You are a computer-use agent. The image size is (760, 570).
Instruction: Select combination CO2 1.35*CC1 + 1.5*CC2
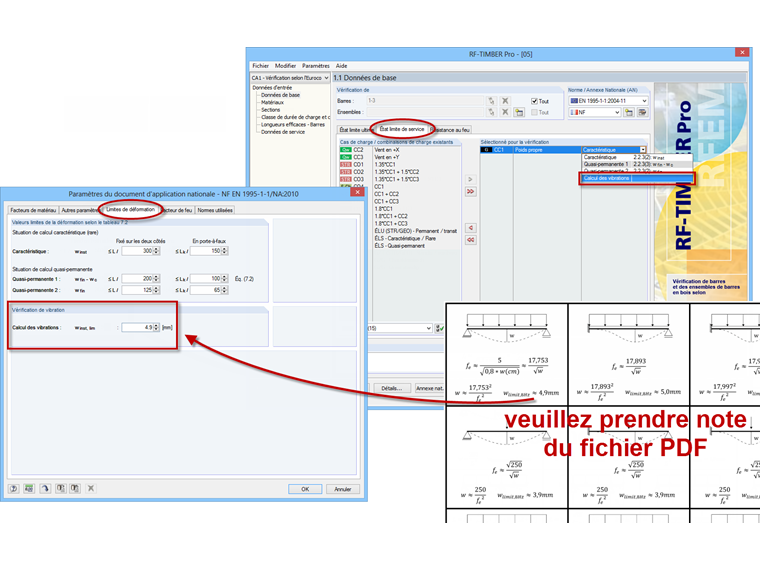pyautogui.click(x=400, y=172)
